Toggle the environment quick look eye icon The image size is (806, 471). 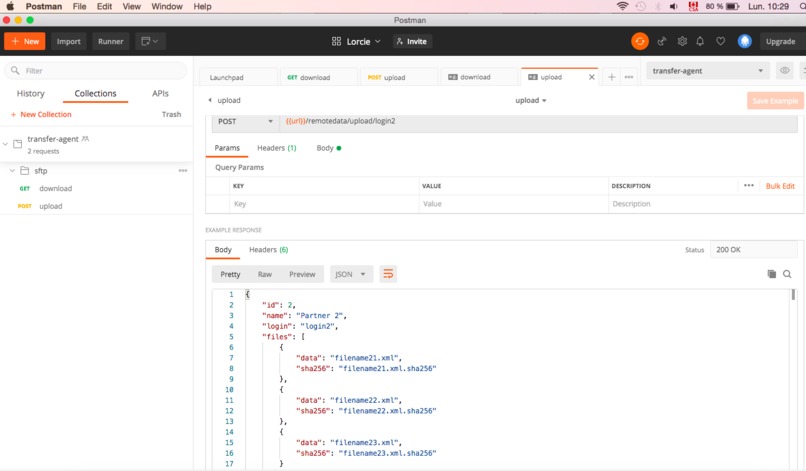[x=784, y=70]
